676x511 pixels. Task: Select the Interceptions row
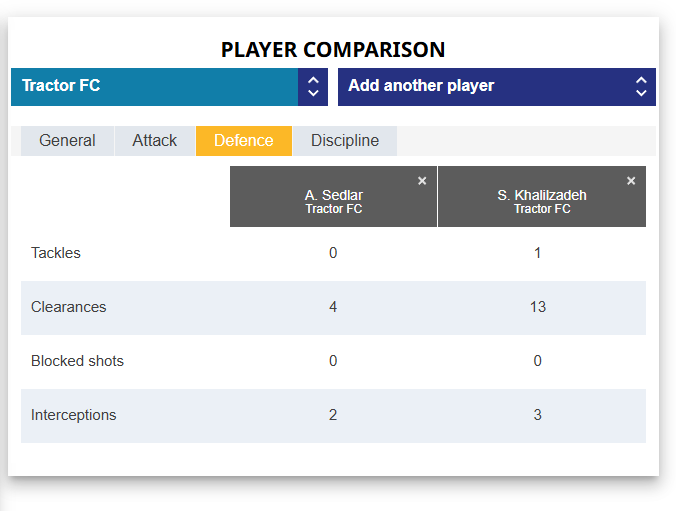tap(73, 415)
